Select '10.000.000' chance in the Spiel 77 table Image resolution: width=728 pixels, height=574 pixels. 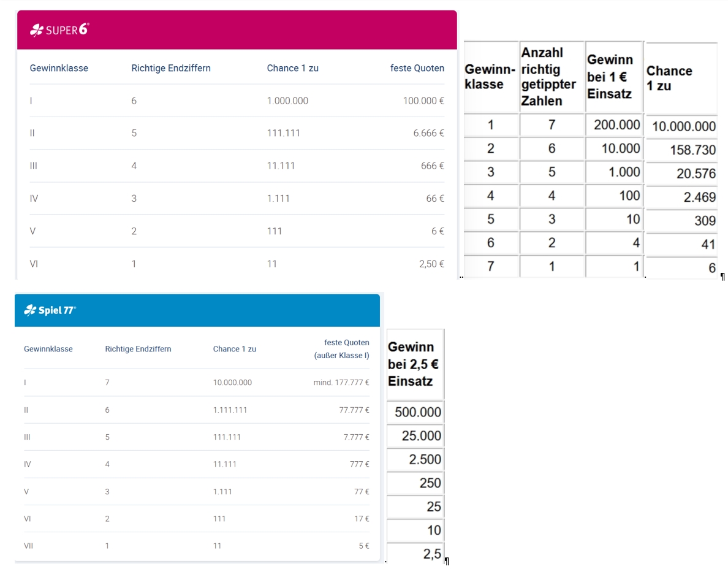[x=232, y=383]
